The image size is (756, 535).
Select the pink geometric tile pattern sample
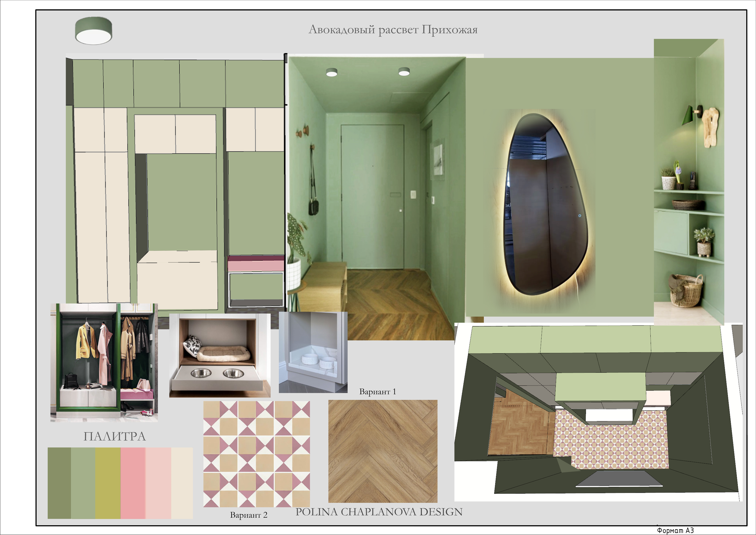pyautogui.click(x=256, y=454)
